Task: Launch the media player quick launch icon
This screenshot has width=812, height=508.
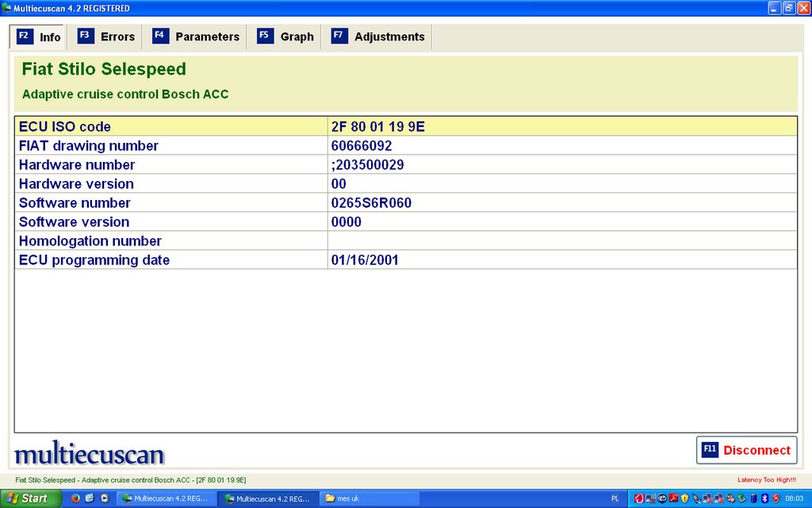Action: click(105, 498)
